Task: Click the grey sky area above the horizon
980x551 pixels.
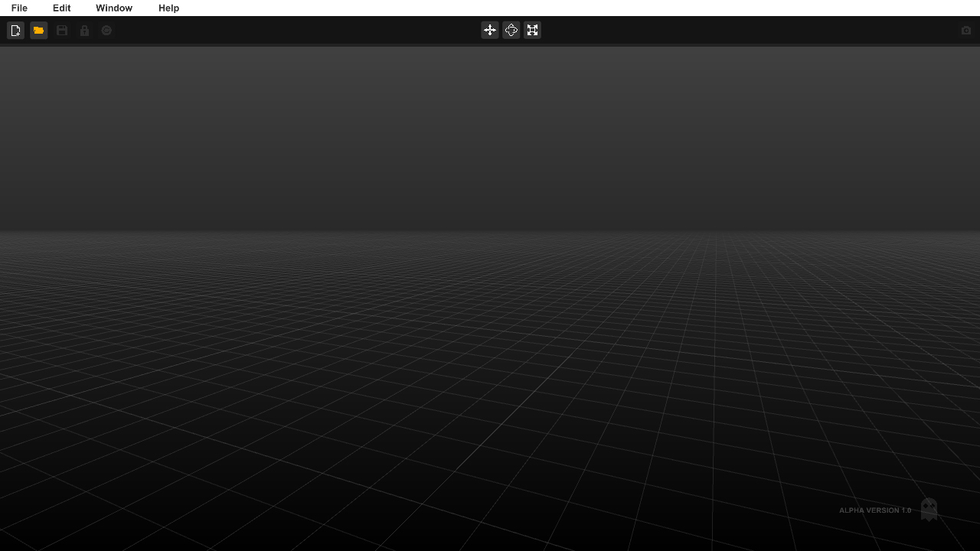Action: click(x=490, y=130)
